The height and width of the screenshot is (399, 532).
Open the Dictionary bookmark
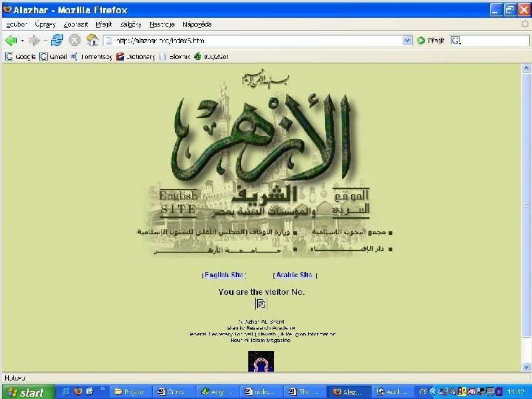pyautogui.click(x=136, y=57)
